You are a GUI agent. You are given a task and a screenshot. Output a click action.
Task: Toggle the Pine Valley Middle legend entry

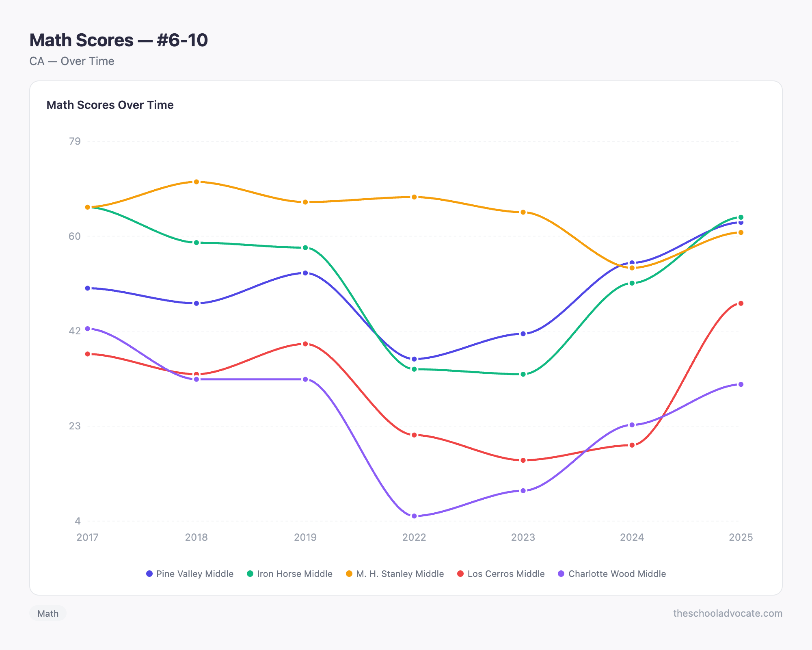tap(194, 574)
